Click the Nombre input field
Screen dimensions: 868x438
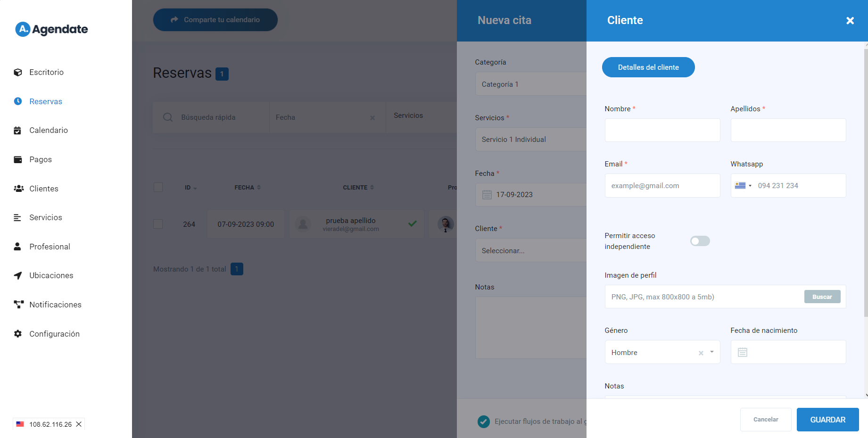pos(662,130)
